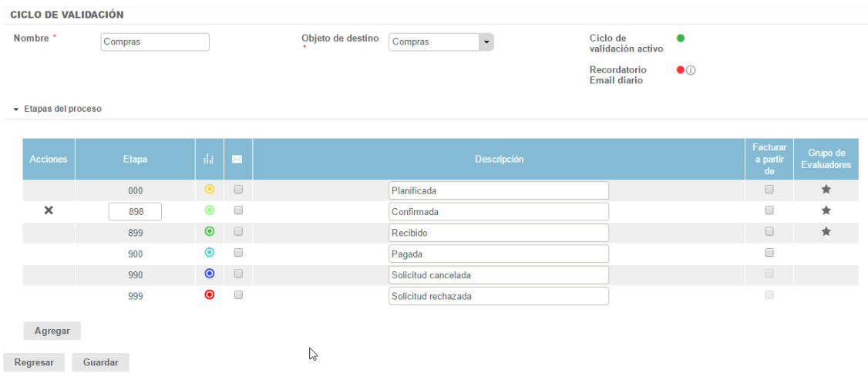Image resolution: width=868 pixels, height=380 pixels.
Task: Click the delete X icon for stage 898
Action: click(x=48, y=211)
